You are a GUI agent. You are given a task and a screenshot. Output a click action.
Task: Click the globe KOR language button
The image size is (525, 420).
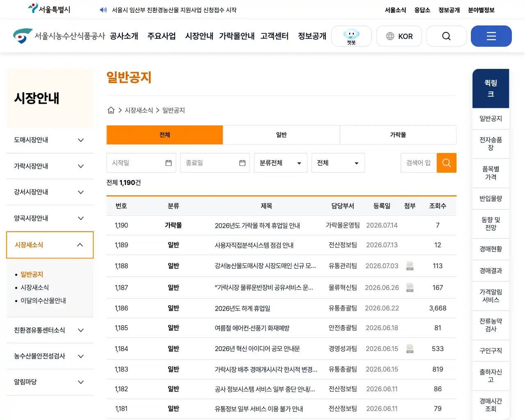[399, 36]
